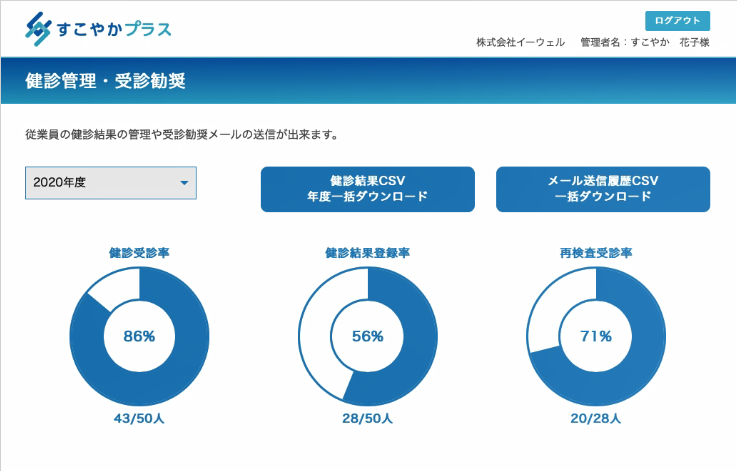Click the 20/28人 count label
Image resolution: width=737 pixels, height=471 pixels.
point(596,418)
